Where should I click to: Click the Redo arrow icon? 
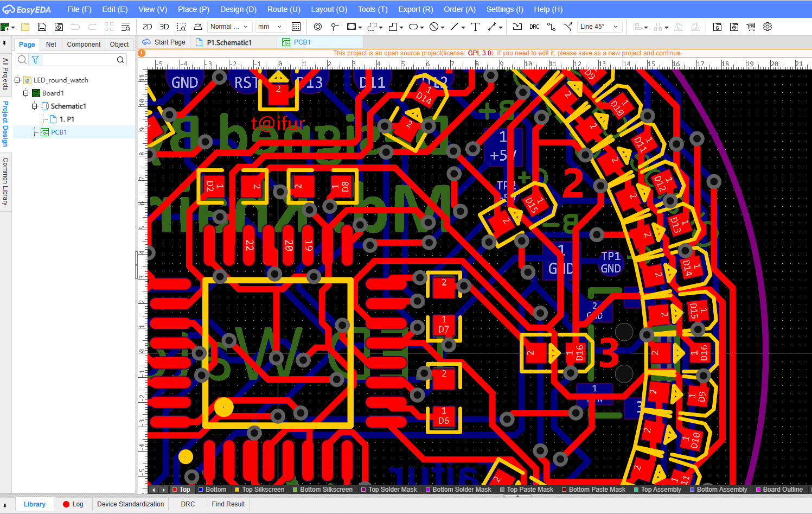coord(92,27)
